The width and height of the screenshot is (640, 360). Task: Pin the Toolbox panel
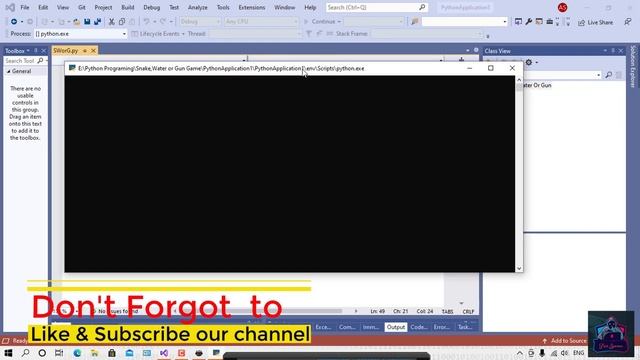36,51
